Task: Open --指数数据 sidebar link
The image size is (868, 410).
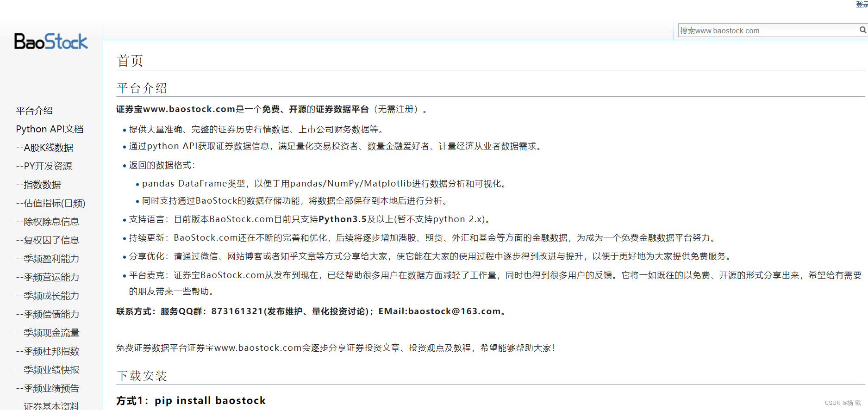Action: (x=38, y=185)
